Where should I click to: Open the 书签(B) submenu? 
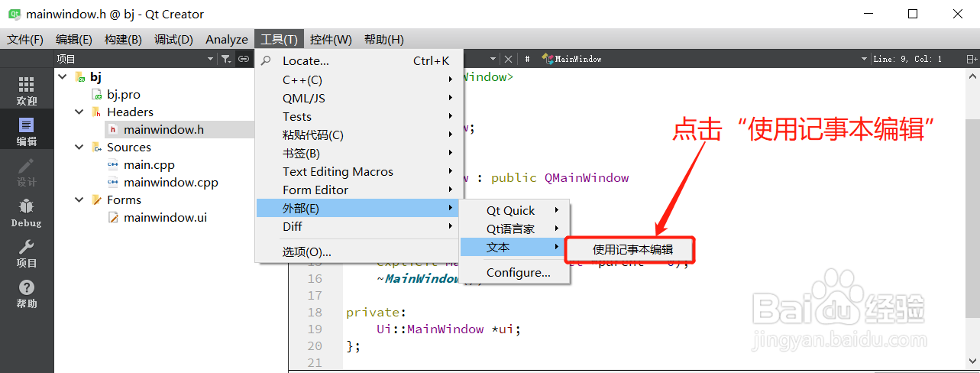[357, 153]
